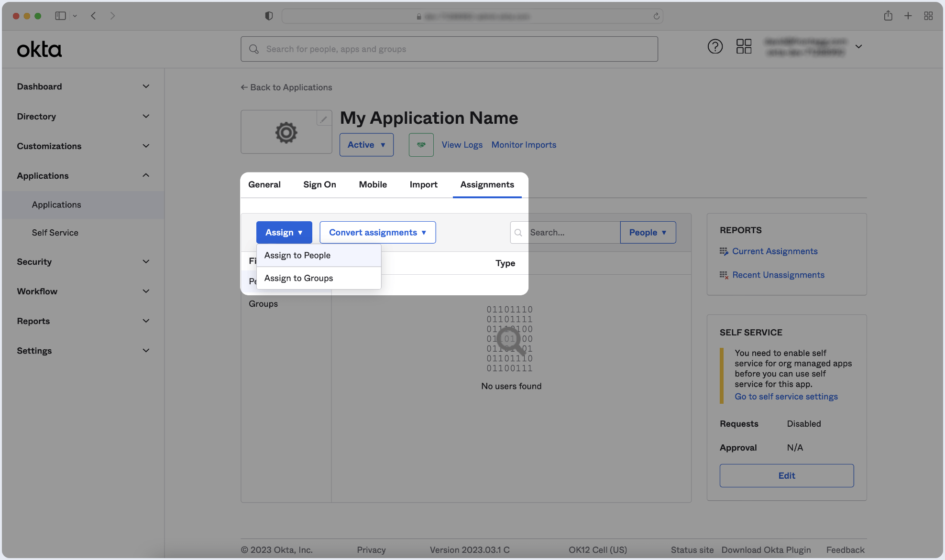Viewport: 945px width, 560px height.
Task: Open a new browser tab with plus icon
Action: (x=908, y=16)
